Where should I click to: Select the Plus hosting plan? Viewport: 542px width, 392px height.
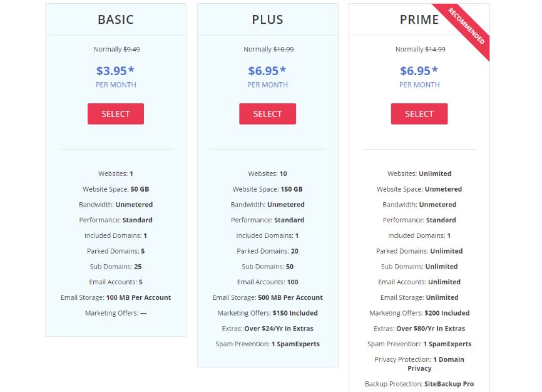tap(267, 114)
